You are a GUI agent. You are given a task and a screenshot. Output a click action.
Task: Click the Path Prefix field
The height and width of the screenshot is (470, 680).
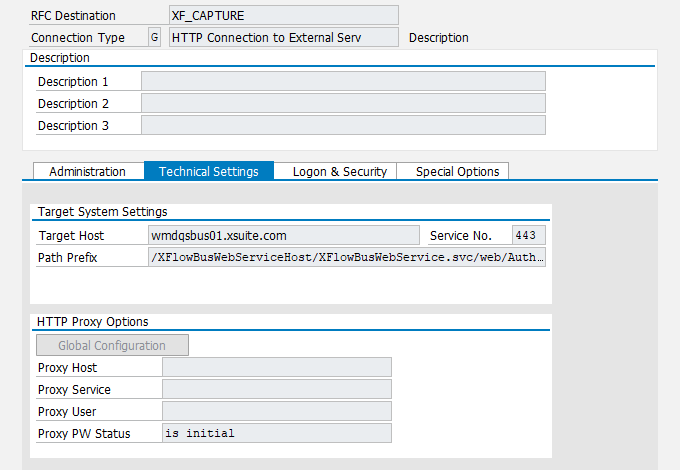tap(347, 258)
